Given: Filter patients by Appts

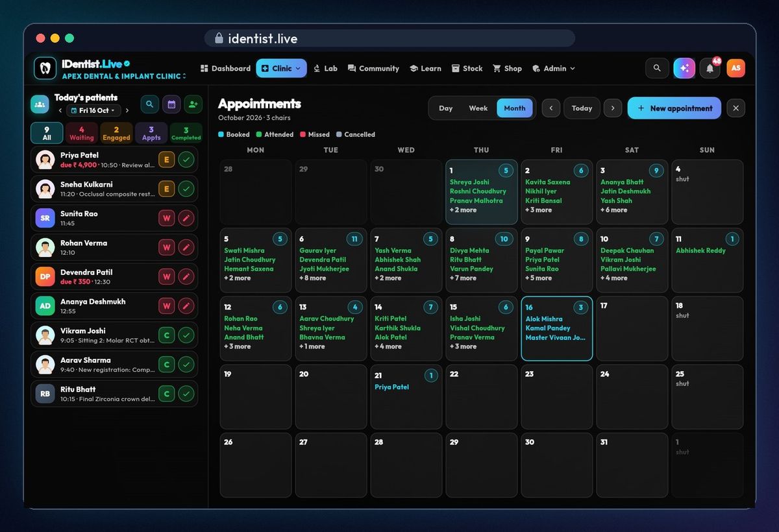Looking at the screenshot, I should (151, 133).
